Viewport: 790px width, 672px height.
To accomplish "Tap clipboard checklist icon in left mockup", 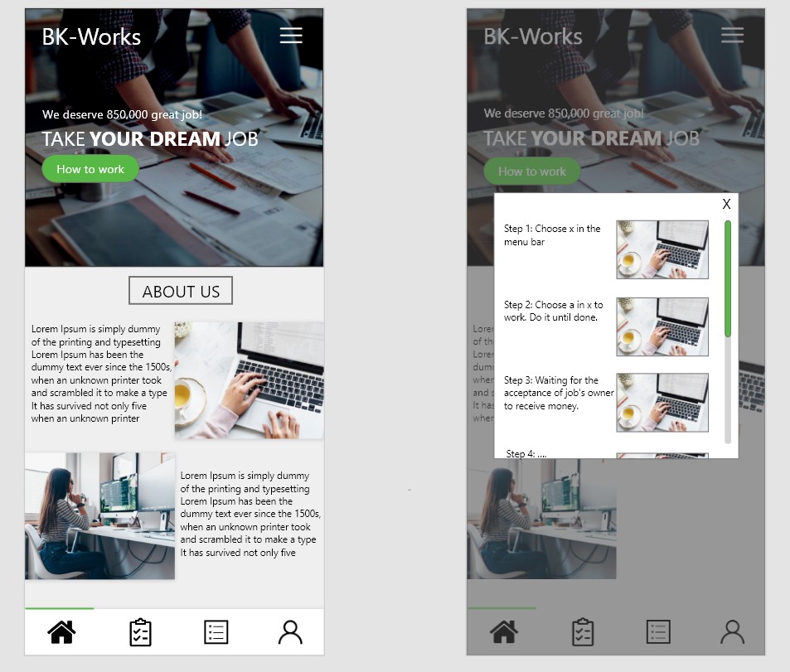I will 140,632.
